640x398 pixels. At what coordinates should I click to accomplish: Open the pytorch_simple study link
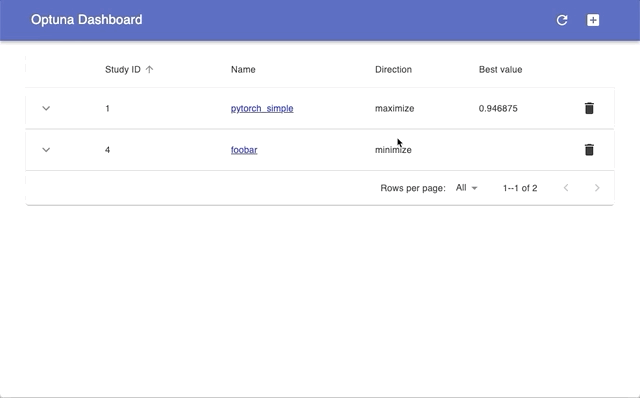pyautogui.click(x=262, y=109)
